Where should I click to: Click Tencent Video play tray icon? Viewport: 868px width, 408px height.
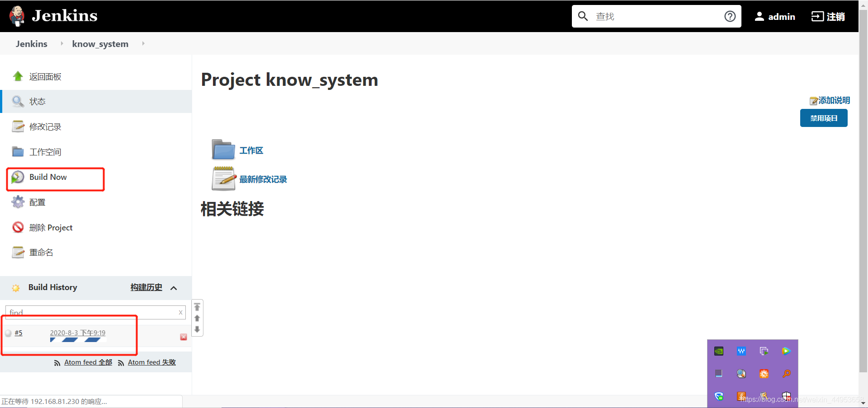click(x=786, y=351)
